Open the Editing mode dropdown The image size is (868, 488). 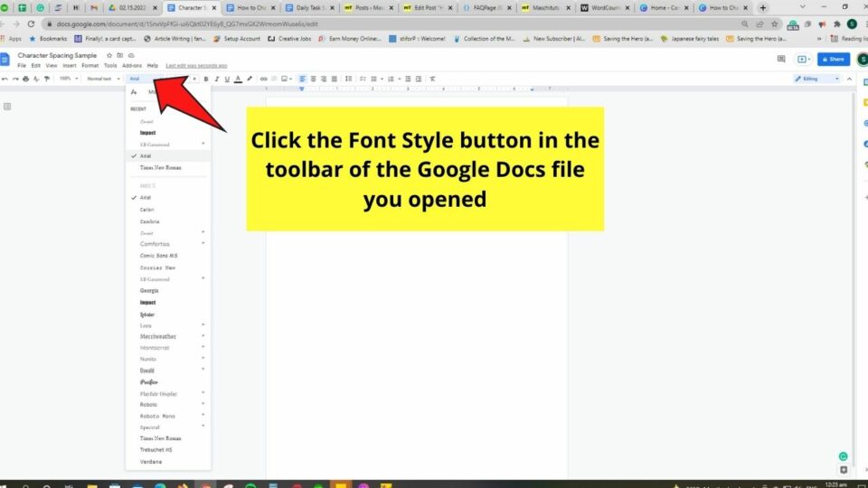(x=817, y=80)
